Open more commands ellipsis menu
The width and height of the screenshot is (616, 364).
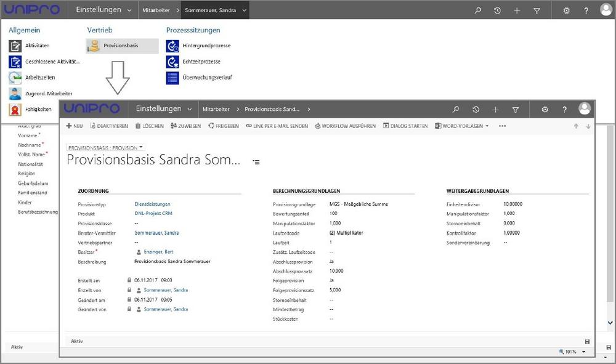pos(502,126)
